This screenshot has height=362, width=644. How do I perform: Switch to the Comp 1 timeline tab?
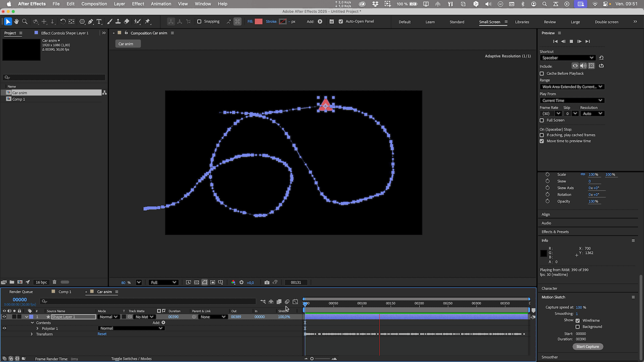tap(65, 292)
